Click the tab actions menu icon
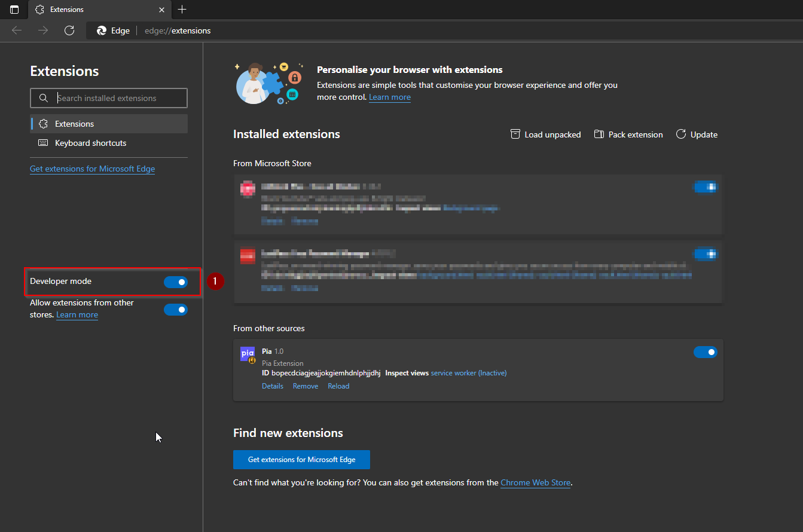 coord(14,10)
